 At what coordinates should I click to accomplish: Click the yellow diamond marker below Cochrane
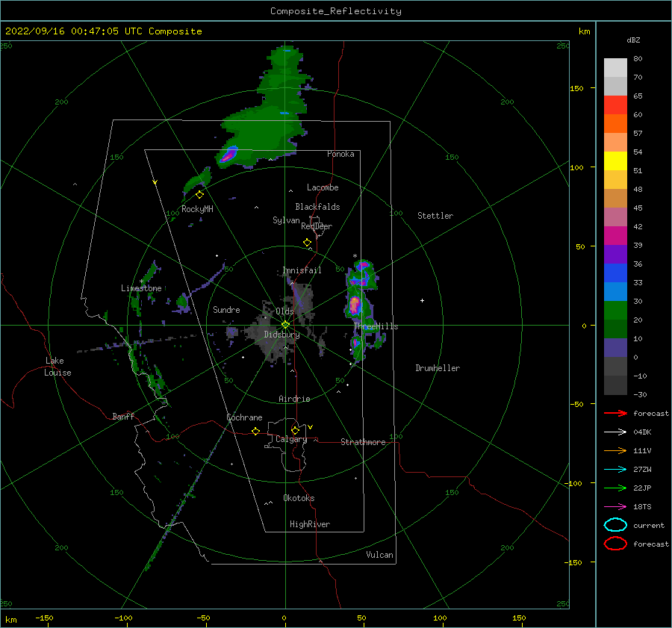(x=256, y=432)
